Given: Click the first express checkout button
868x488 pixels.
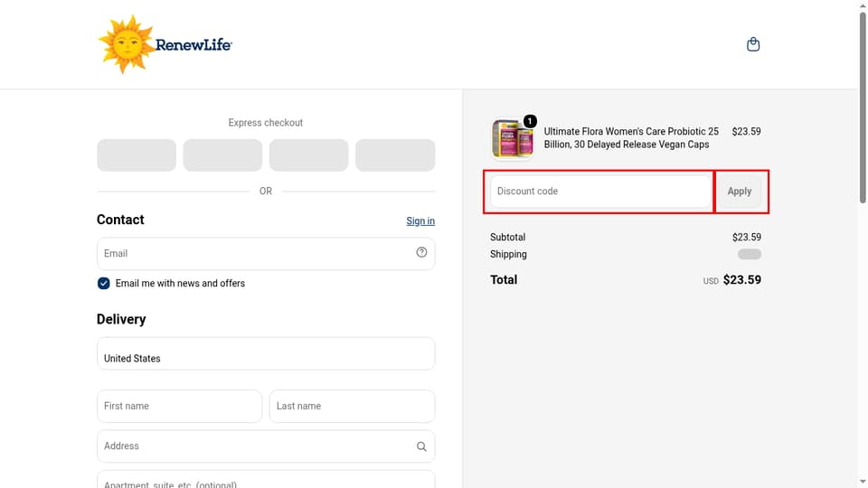Looking at the screenshot, I should tap(137, 155).
